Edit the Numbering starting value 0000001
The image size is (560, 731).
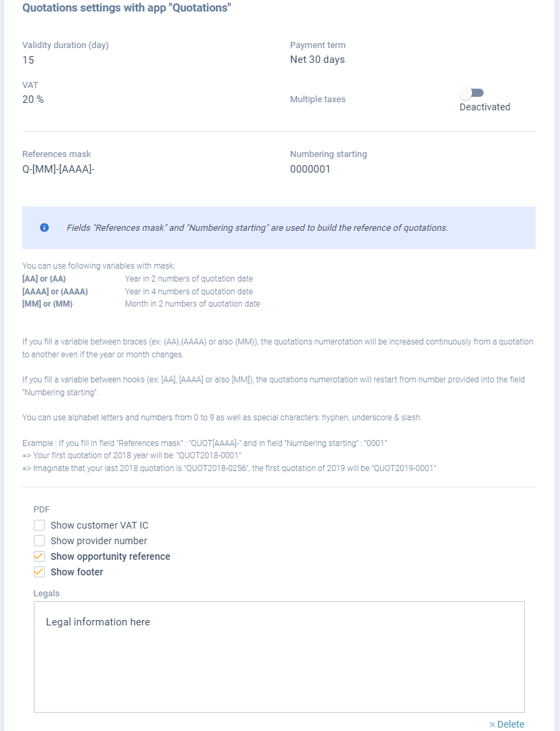click(x=310, y=169)
